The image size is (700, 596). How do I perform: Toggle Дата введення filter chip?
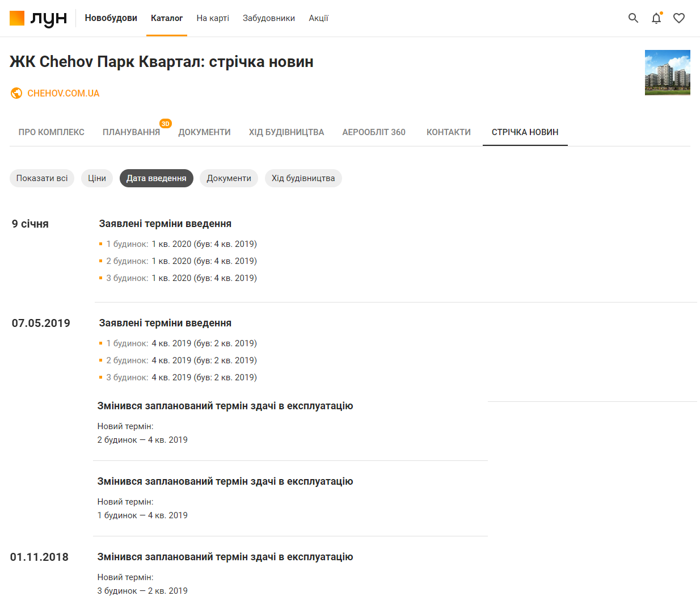click(x=157, y=178)
